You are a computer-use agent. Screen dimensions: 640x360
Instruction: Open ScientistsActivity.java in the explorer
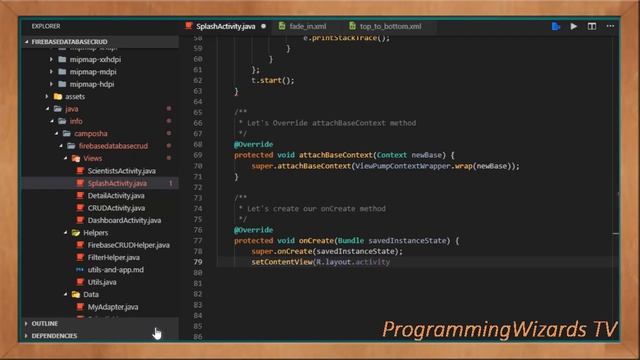pyautogui.click(x=121, y=171)
